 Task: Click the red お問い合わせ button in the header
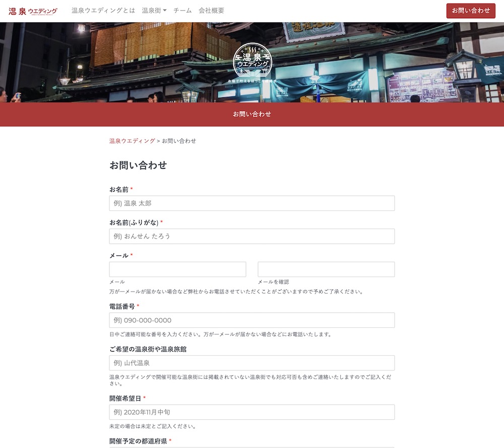471,11
